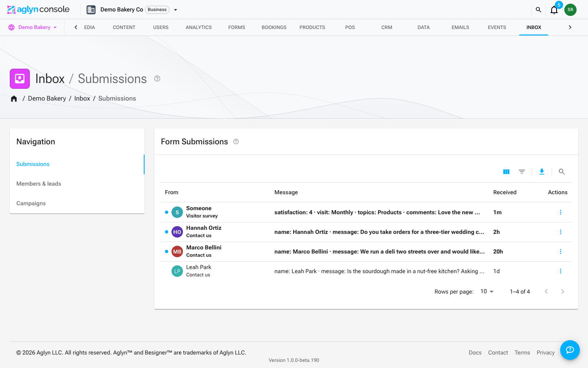The width and height of the screenshot is (588, 368).
Task: Open the floating help chat button
Action: point(570,350)
